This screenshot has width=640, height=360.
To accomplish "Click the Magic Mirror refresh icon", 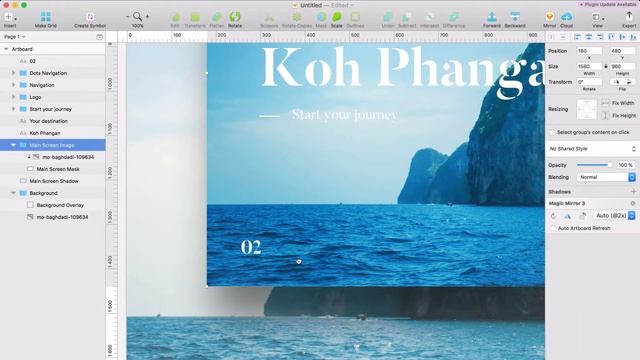I will pos(553,216).
